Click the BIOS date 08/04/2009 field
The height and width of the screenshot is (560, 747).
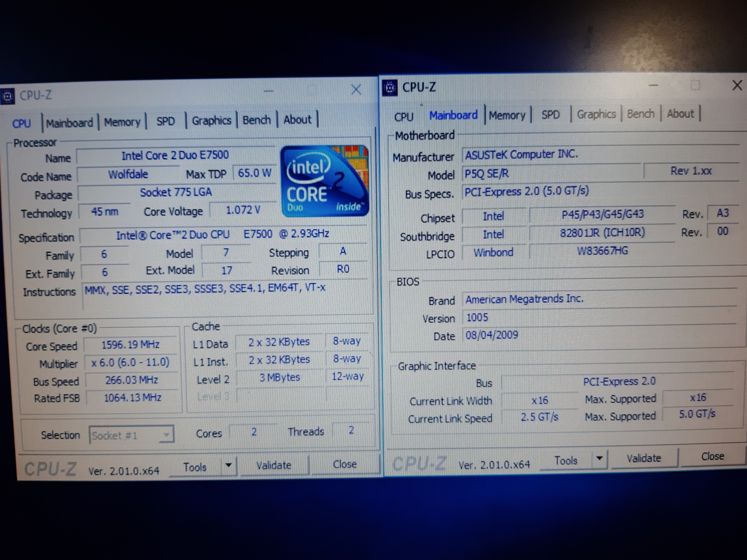tap(600, 335)
